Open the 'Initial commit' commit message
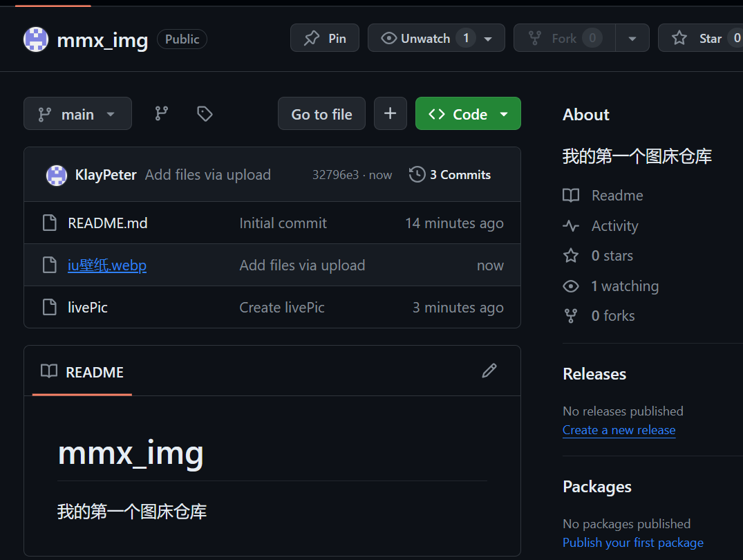Image resolution: width=743 pixels, height=560 pixels. [x=283, y=223]
